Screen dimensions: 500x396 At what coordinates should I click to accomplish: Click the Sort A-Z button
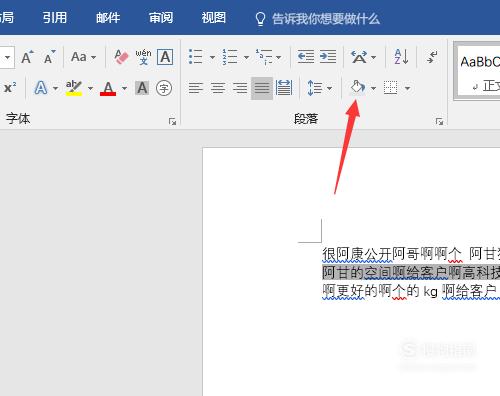click(x=401, y=57)
